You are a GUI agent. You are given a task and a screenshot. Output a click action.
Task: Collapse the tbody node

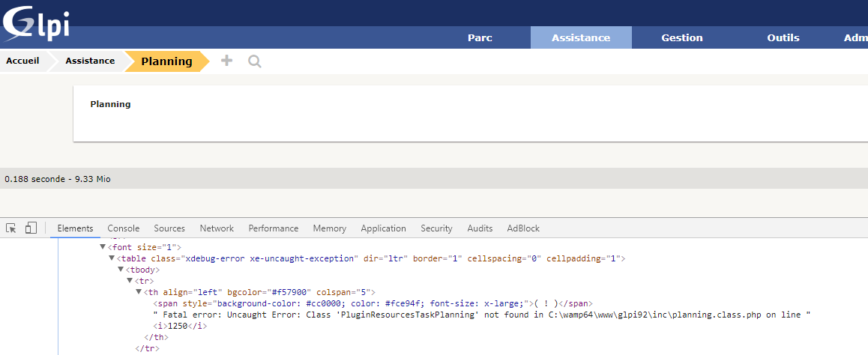(121, 270)
